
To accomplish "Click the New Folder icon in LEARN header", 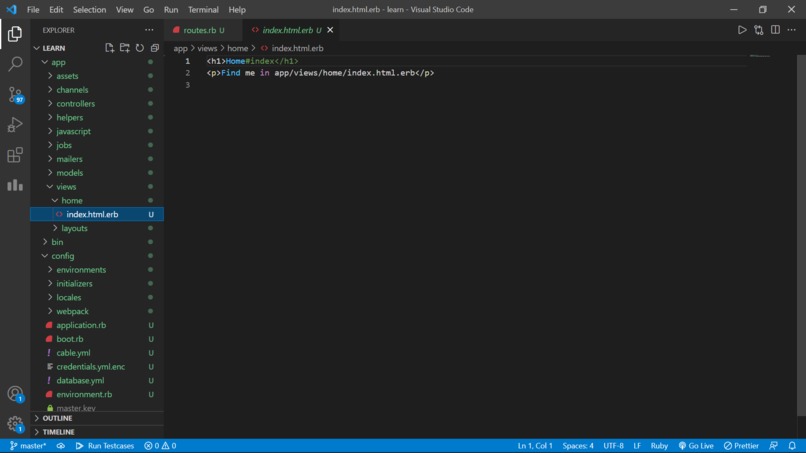I will click(124, 48).
